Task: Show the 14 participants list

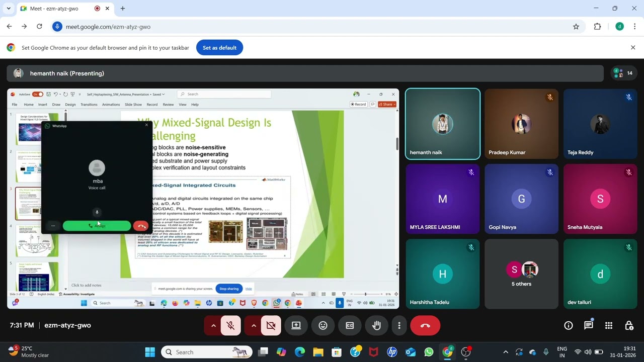Action: (623, 73)
